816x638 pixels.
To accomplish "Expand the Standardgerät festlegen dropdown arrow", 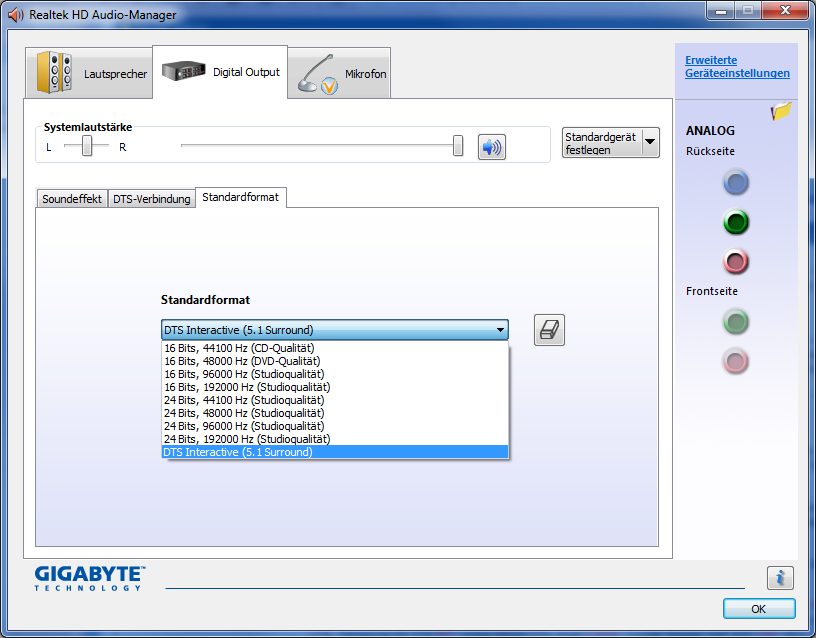I will [650, 142].
